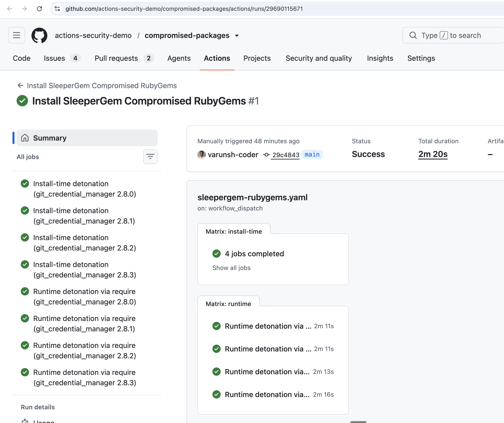Viewport: 504px width, 423px height.
Task: Click the check icon for Runtime detonation 2.8.2
Action: 25,345
